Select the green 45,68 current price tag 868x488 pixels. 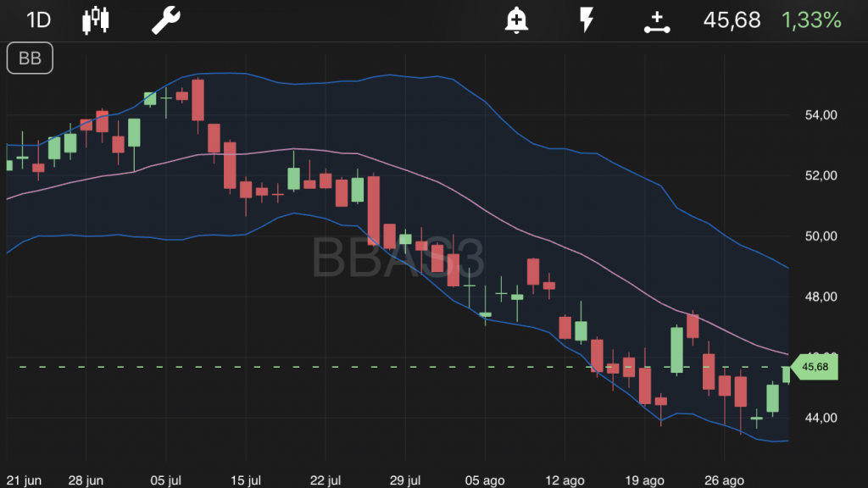[x=815, y=367]
